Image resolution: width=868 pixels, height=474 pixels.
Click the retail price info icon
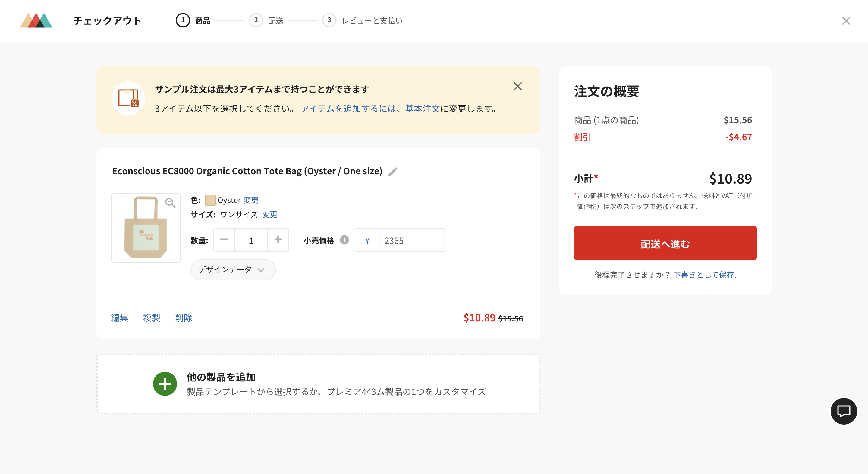[x=344, y=240]
